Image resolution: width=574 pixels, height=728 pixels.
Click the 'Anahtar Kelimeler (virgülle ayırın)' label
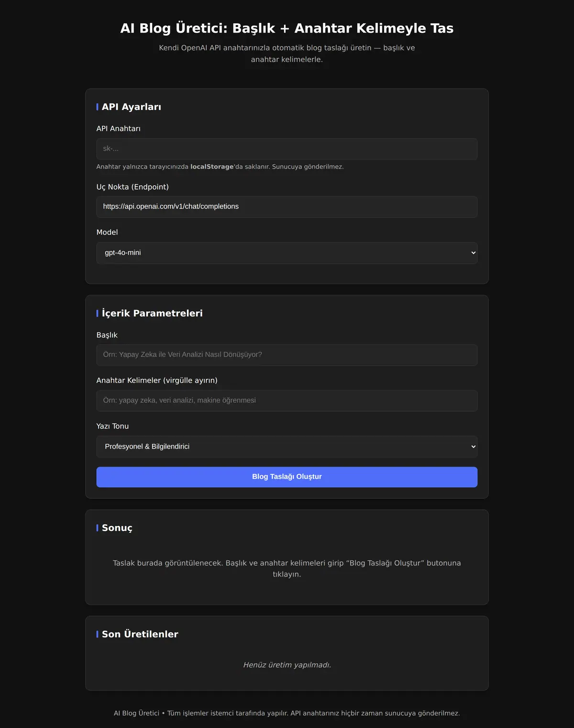tap(157, 381)
